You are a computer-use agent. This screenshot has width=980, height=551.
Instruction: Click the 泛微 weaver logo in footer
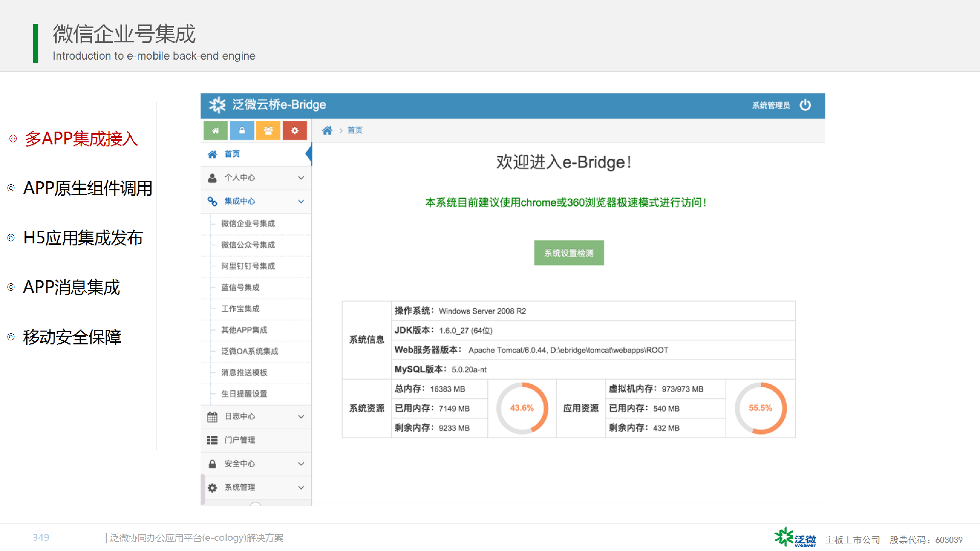click(x=795, y=538)
